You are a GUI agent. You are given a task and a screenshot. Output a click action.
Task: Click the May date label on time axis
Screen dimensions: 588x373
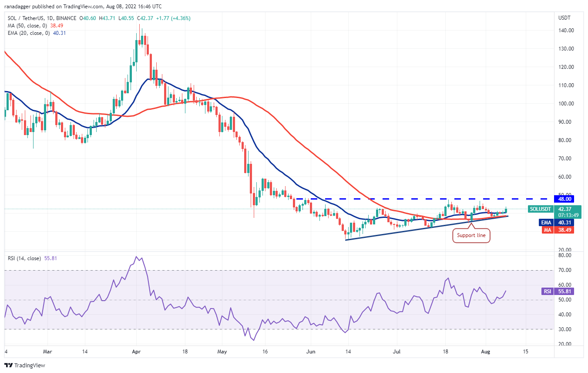(222, 351)
